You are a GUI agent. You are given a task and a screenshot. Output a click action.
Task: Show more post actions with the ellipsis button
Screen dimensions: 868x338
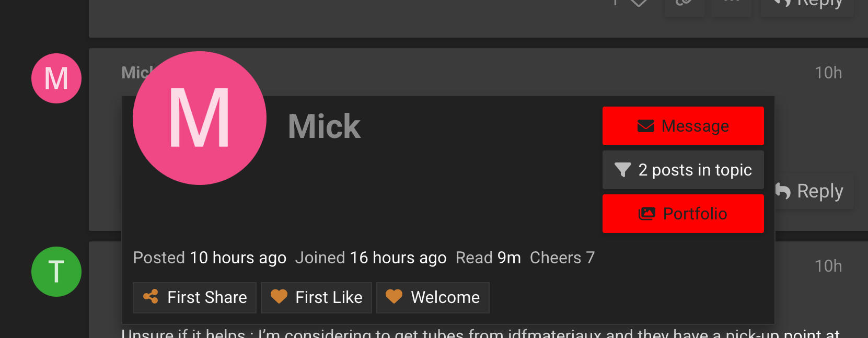click(x=732, y=4)
